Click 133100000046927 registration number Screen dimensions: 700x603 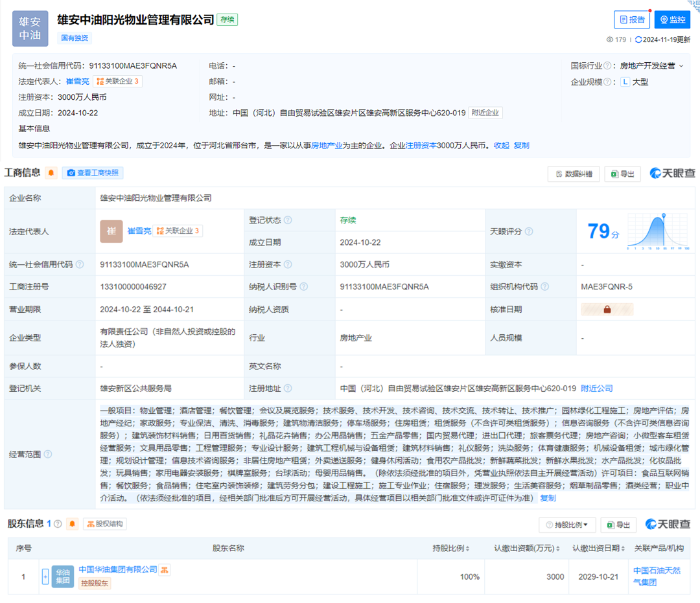click(133, 287)
